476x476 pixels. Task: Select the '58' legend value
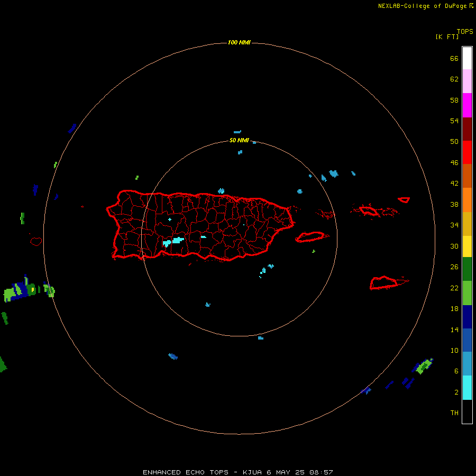[454, 100]
